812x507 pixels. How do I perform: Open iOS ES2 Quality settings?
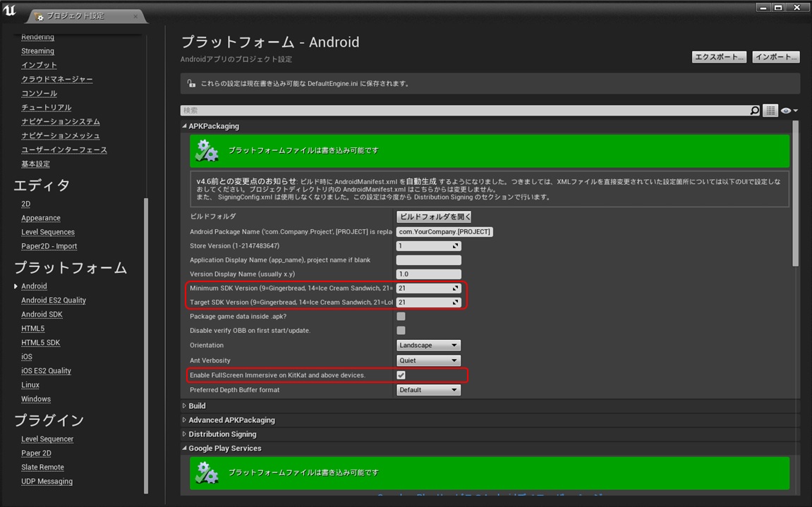[x=46, y=371]
